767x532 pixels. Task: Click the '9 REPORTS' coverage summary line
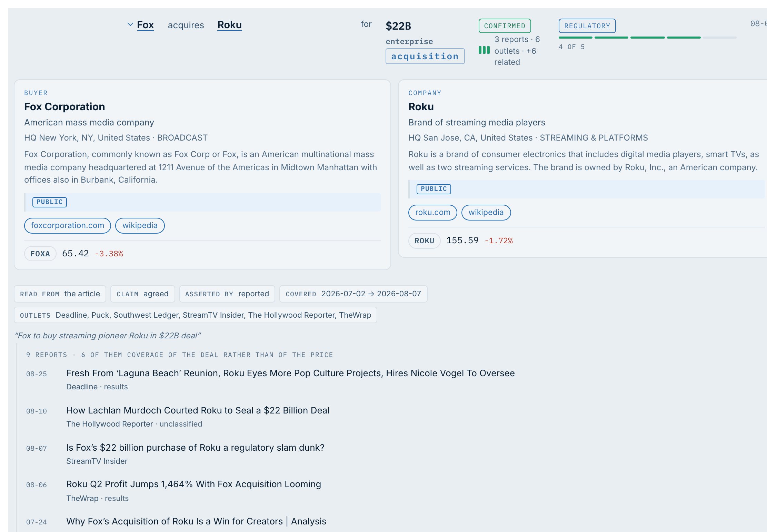(180, 355)
